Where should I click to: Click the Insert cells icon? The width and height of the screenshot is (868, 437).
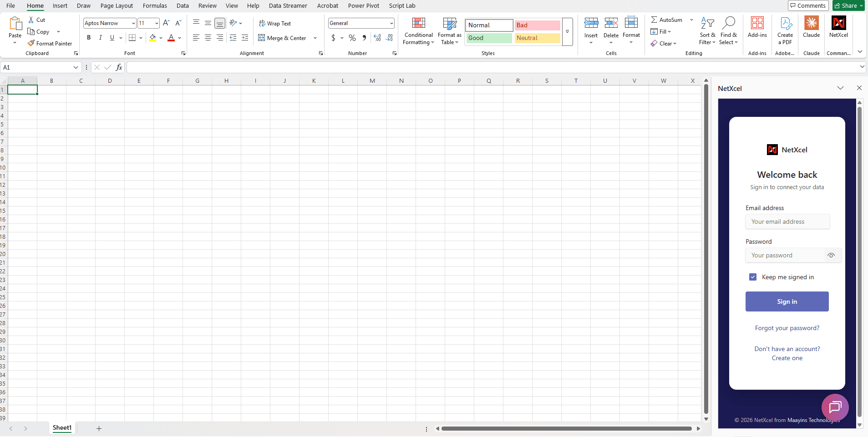pyautogui.click(x=591, y=23)
